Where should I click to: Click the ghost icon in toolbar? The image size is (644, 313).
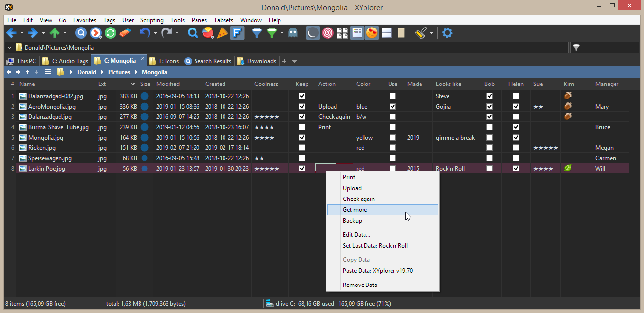293,33
